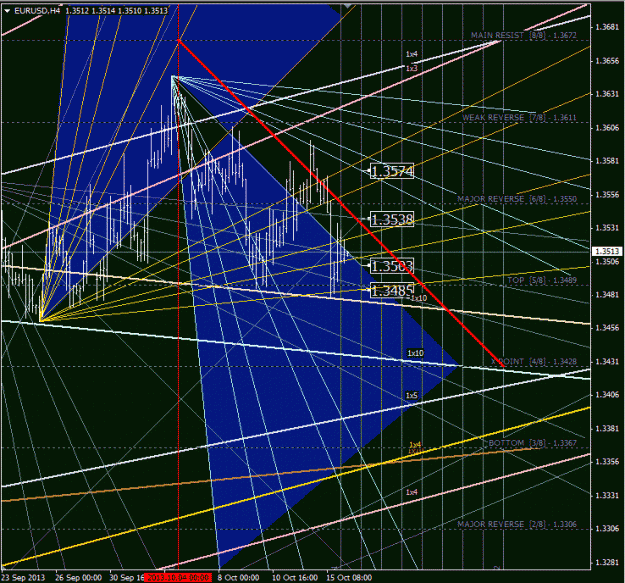
Task: Select the 26 Sep 00:00 time label
Action: [78, 577]
